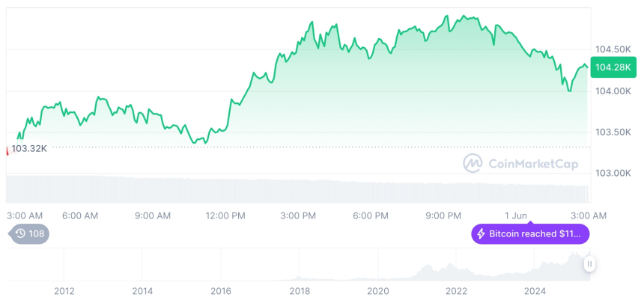The width and height of the screenshot is (644, 300).
Task: Select 2018 on the overview timeline
Action: click(x=300, y=290)
